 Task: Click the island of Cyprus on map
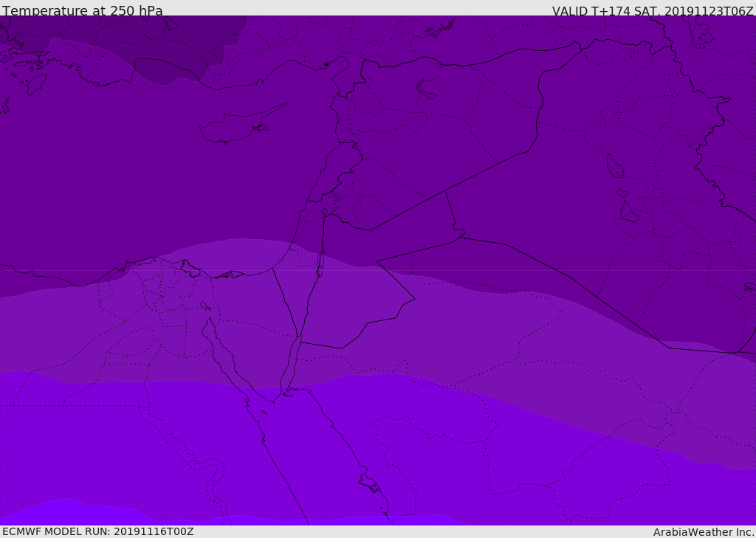coord(241,125)
